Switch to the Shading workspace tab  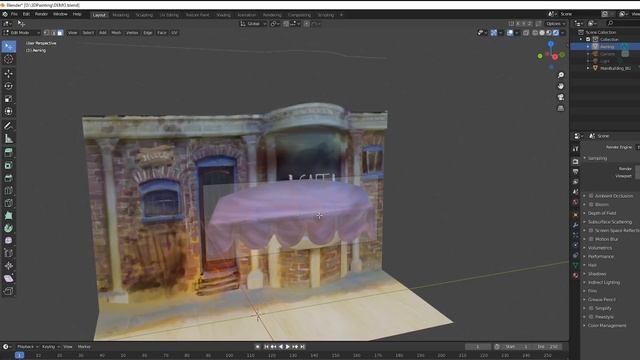(223, 15)
